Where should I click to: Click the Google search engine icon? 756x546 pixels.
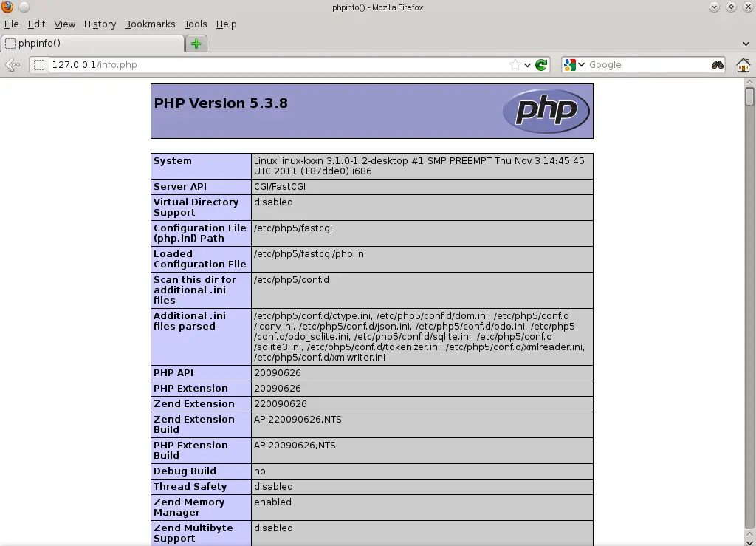(x=570, y=64)
